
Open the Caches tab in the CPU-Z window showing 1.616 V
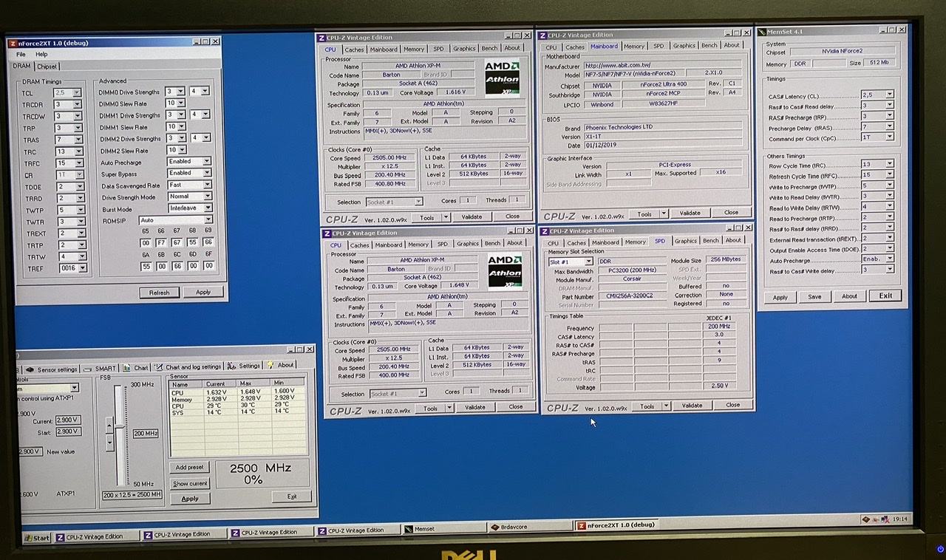[x=354, y=49]
